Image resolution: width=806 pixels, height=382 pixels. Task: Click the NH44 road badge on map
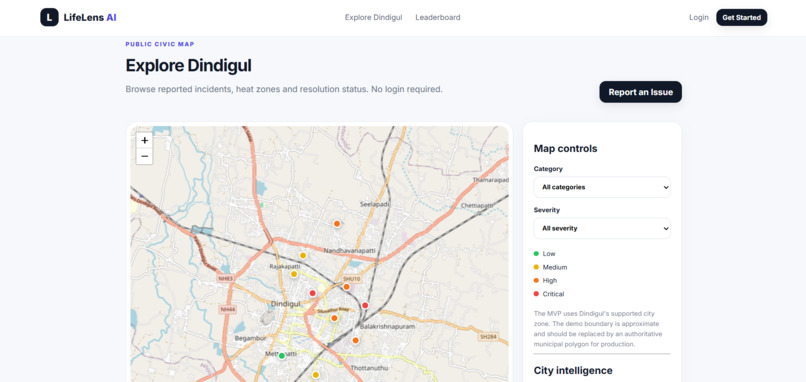[x=227, y=310]
